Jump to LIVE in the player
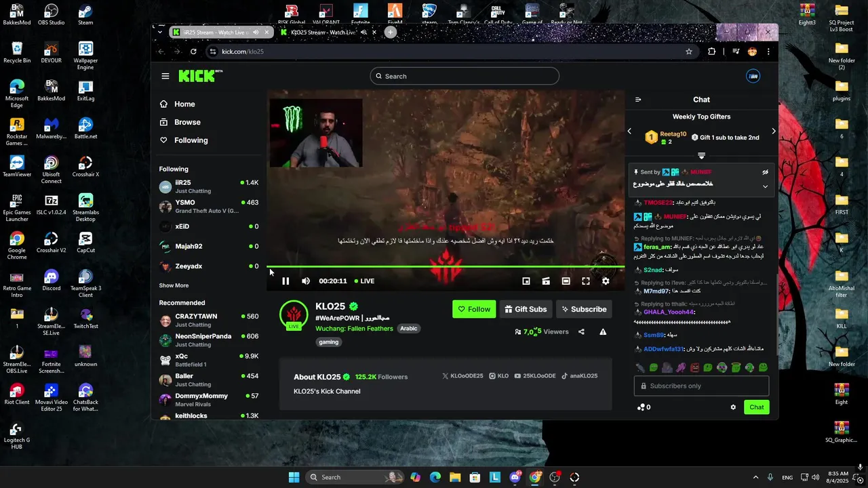This screenshot has height=488, width=868. pos(364,281)
